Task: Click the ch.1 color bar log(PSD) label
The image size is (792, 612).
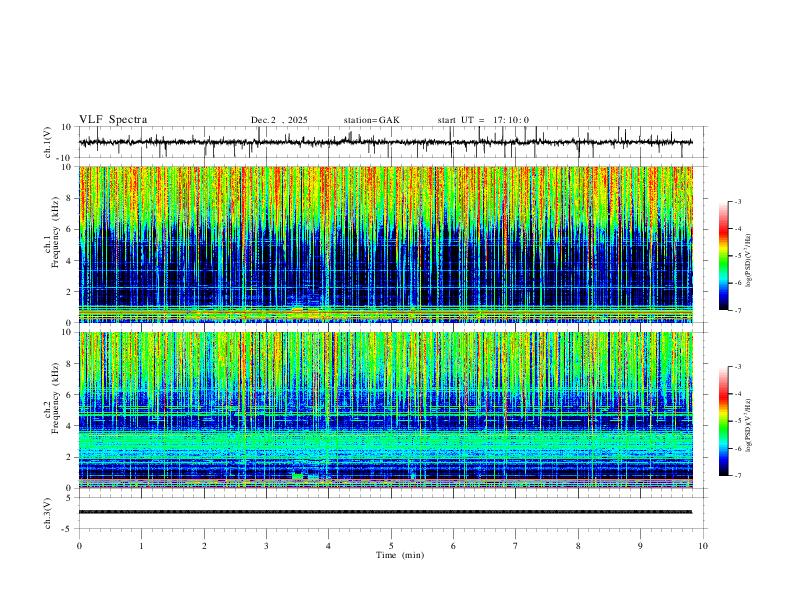Action: pyautogui.click(x=748, y=261)
